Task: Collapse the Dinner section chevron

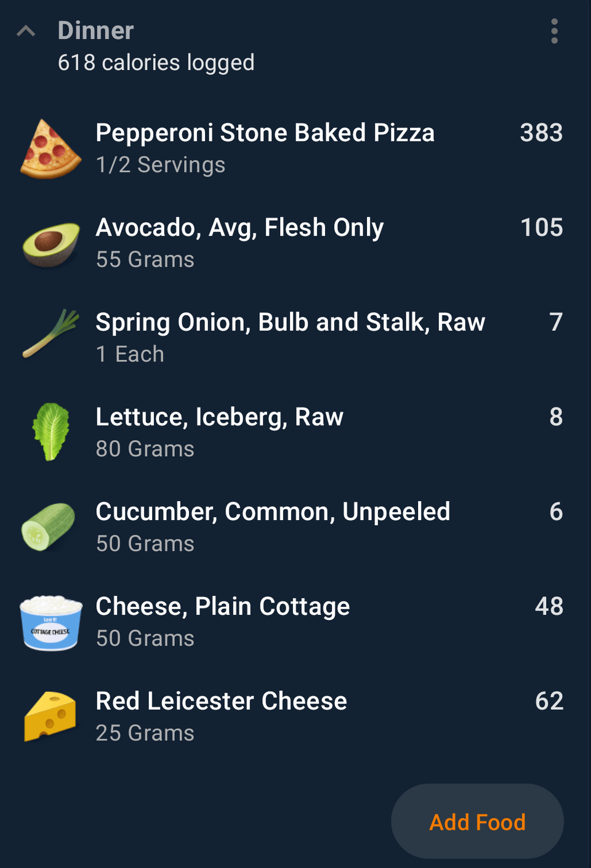Action: pyautogui.click(x=26, y=31)
